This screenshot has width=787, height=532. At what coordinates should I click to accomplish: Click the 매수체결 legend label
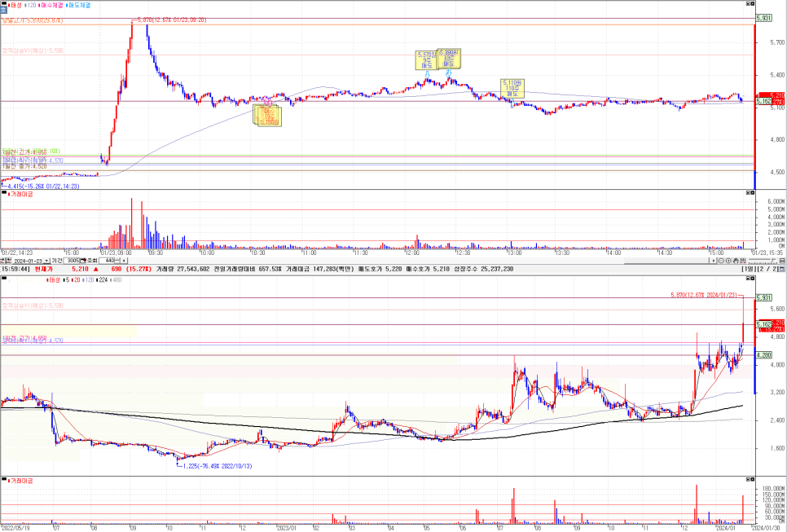52,5
